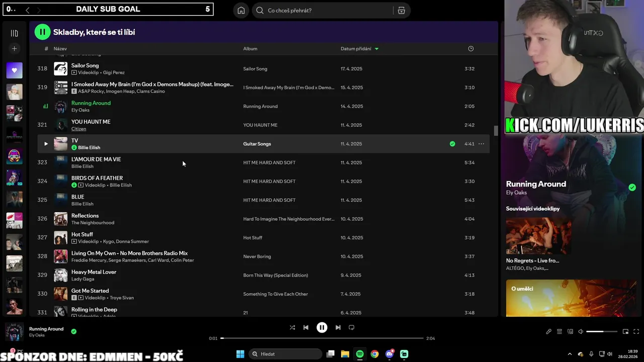Skip to the next track
644x362 pixels.
pos(338,327)
